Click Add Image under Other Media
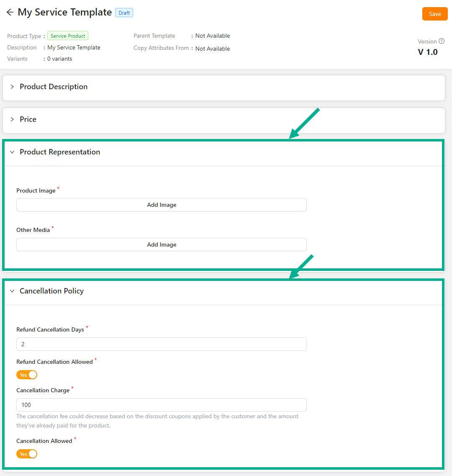Image resolution: width=452 pixels, height=476 pixels. (162, 244)
